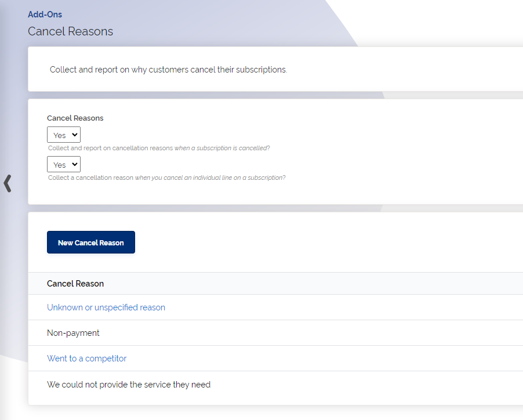Screen dimensions: 523x420
Task: Collapse sidebar with left chevron arrow
Action: tap(8, 183)
